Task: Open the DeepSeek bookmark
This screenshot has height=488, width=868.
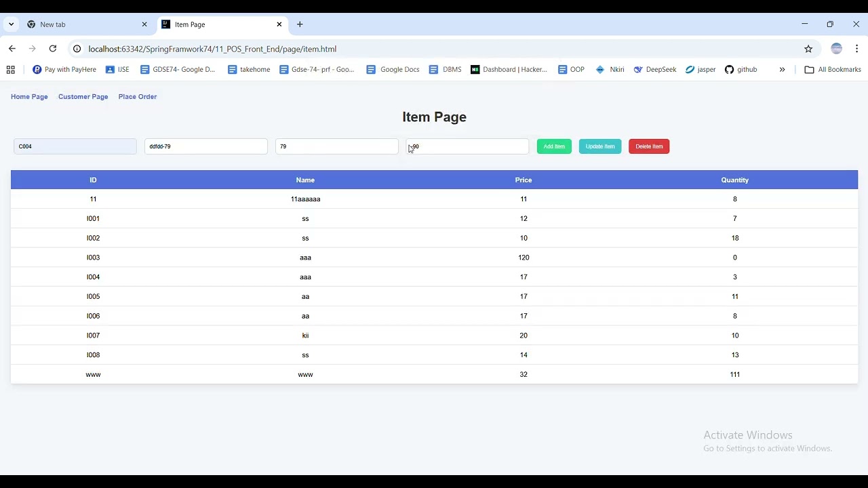Action: click(654, 70)
